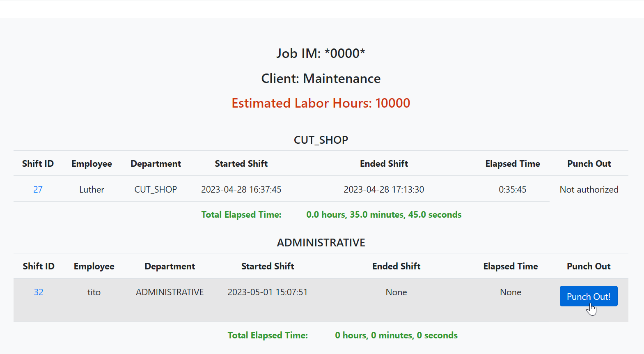Image resolution: width=644 pixels, height=354 pixels.
Task: Click Elapsed Time header in ADMINISTRATIVE table
Action: click(x=511, y=266)
